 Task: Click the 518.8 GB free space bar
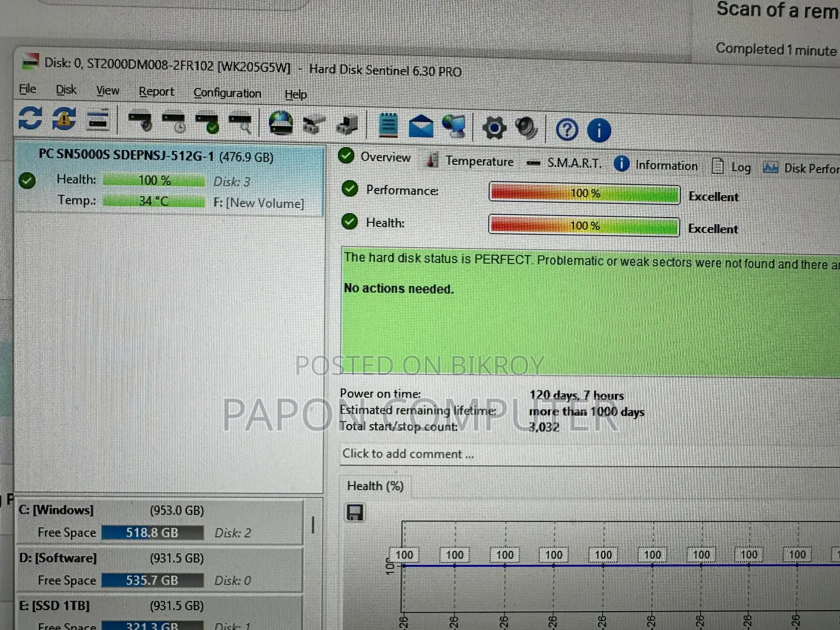[152, 533]
